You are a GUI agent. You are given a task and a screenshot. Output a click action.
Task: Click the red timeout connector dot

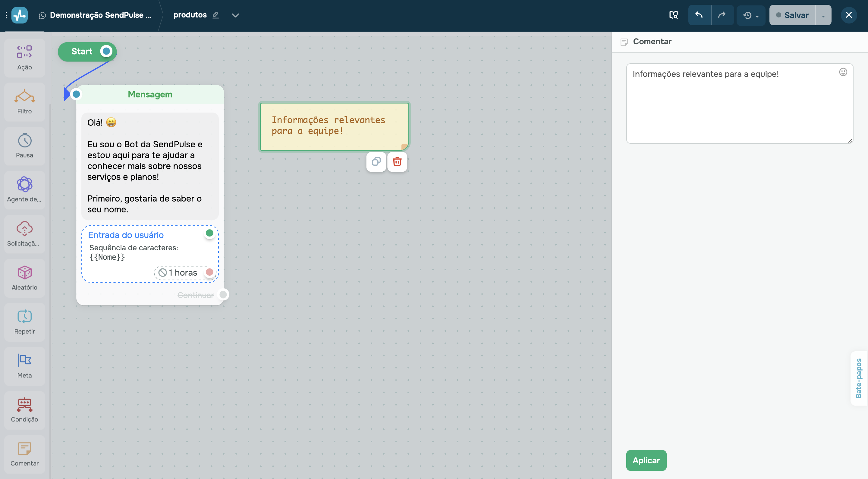click(x=209, y=272)
